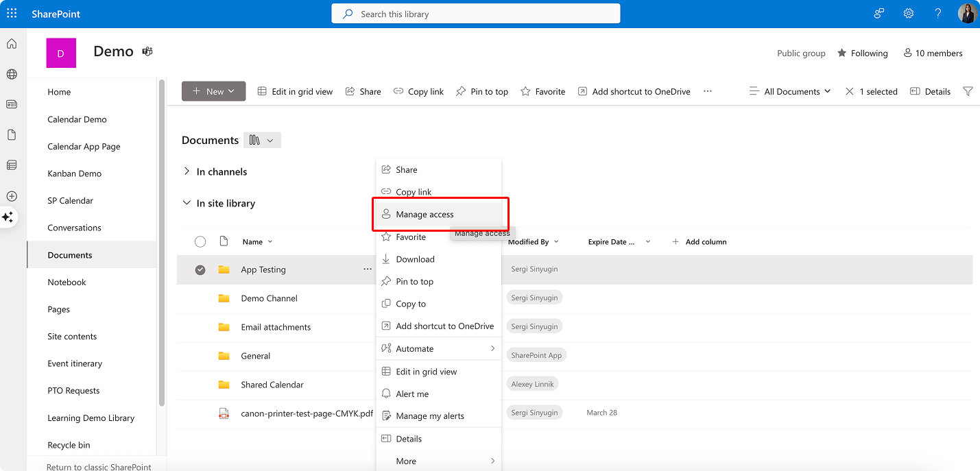Select Download from the context menu
The height and width of the screenshot is (471, 980).
tap(415, 259)
